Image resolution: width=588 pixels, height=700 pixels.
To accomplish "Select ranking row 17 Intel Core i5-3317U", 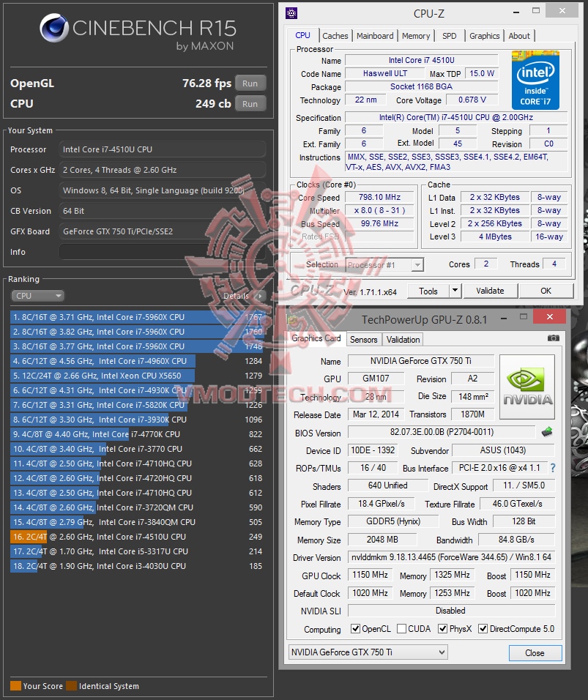I will [137, 551].
